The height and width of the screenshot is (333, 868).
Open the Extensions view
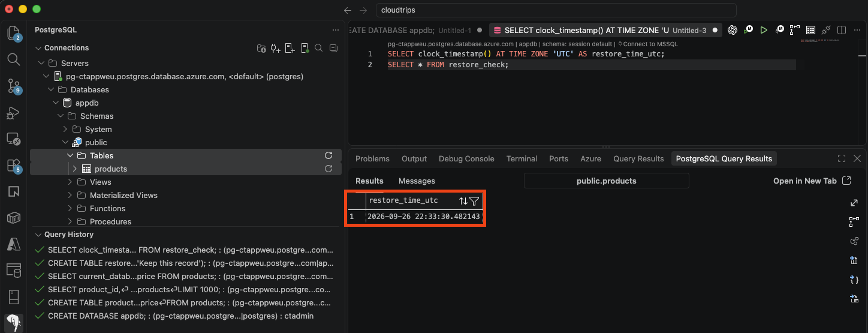13,165
